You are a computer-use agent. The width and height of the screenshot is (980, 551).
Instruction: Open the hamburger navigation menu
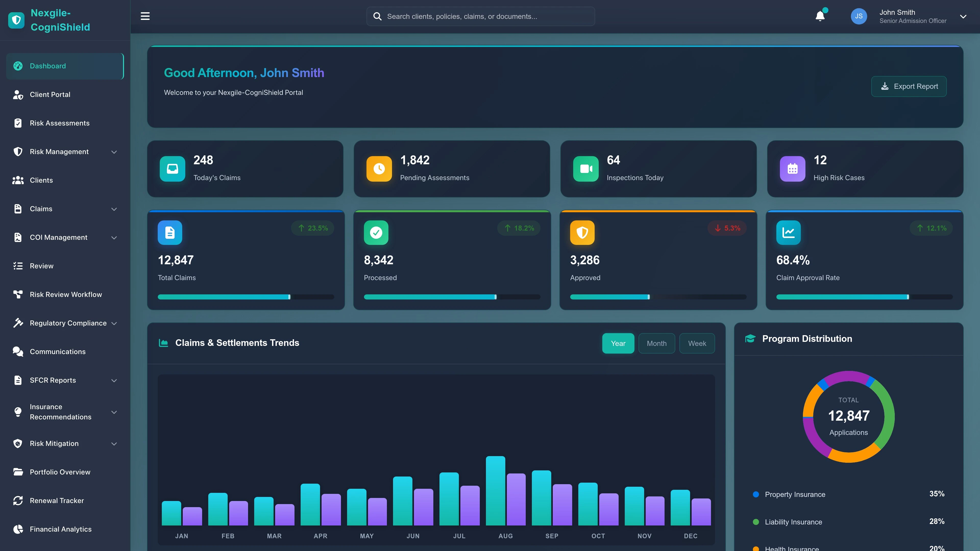tap(145, 16)
